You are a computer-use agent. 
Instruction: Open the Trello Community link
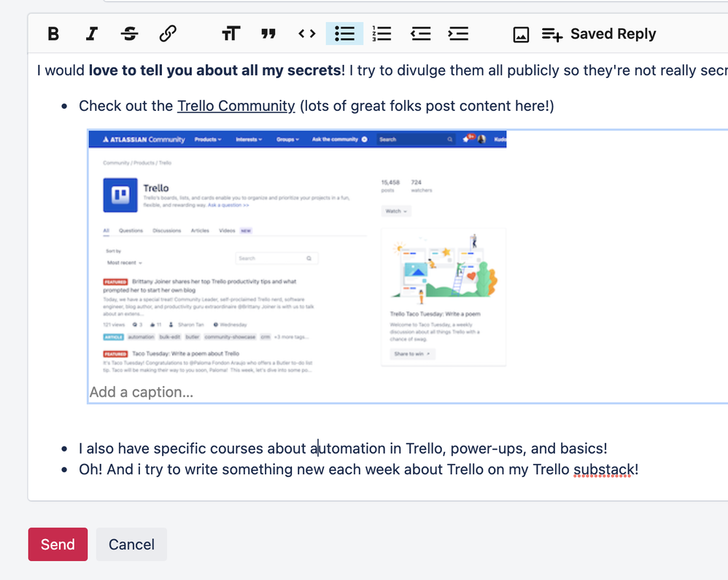236,106
